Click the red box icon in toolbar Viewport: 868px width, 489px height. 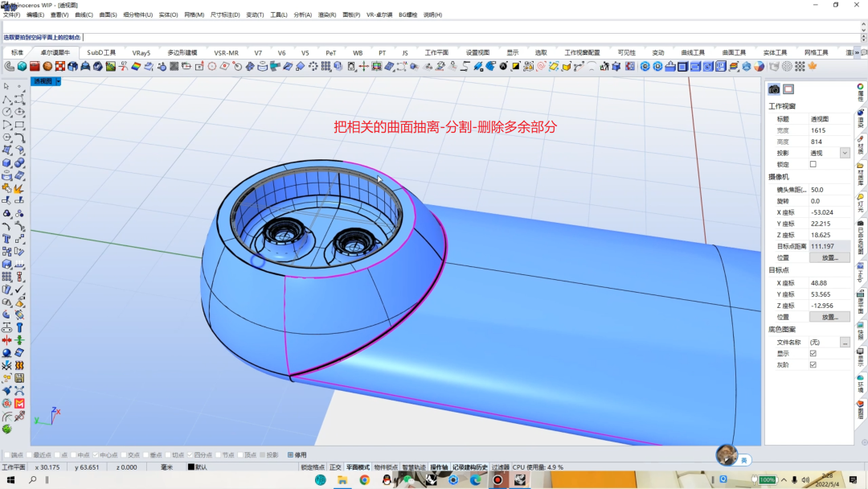point(35,67)
